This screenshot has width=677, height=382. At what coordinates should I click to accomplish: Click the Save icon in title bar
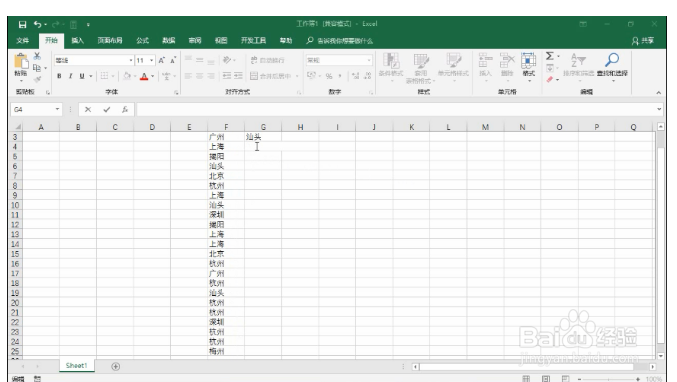click(22, 25)
